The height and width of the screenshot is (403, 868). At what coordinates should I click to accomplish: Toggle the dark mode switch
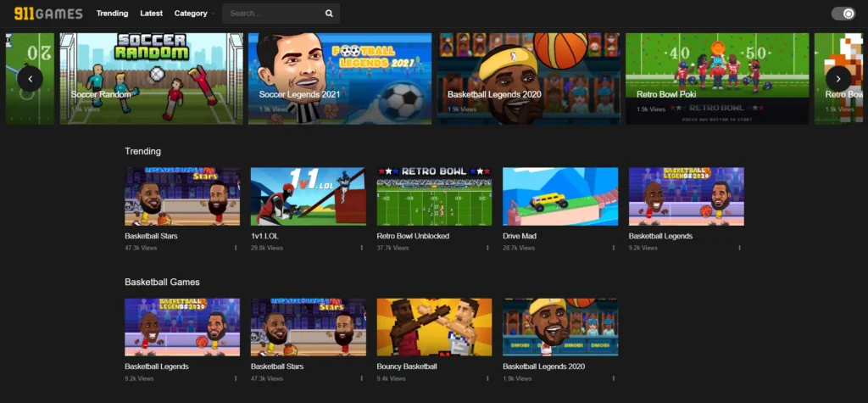coord(843,14)
